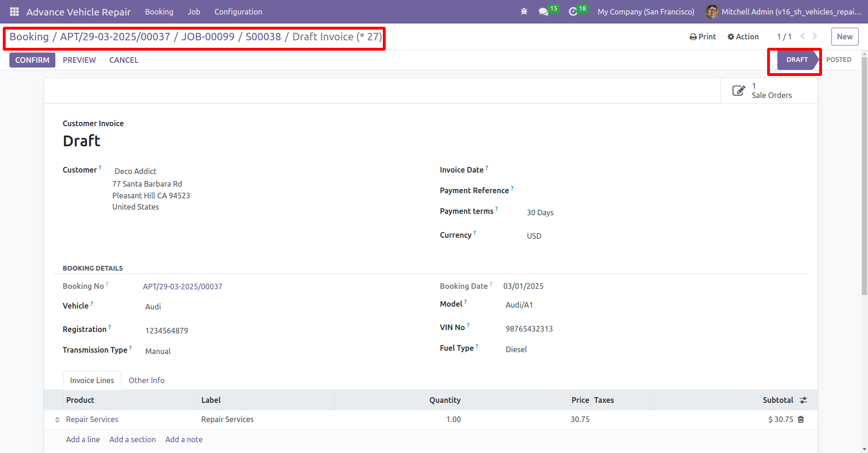This screenshot has width=868, height=453.
Task: Click Quantity cell 1.00
Action: point(398,419)
